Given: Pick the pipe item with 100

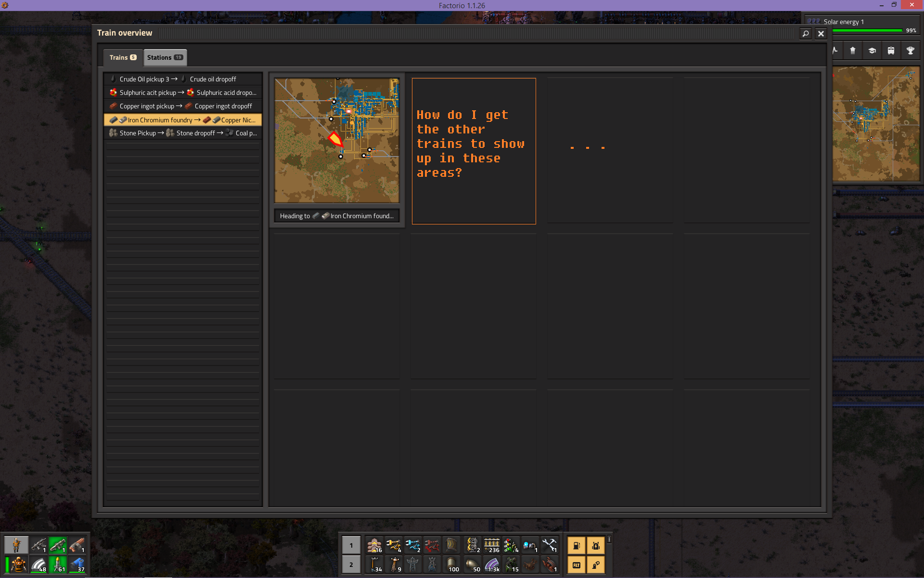Looking at the screenshot, I should [x=451, y=565].
